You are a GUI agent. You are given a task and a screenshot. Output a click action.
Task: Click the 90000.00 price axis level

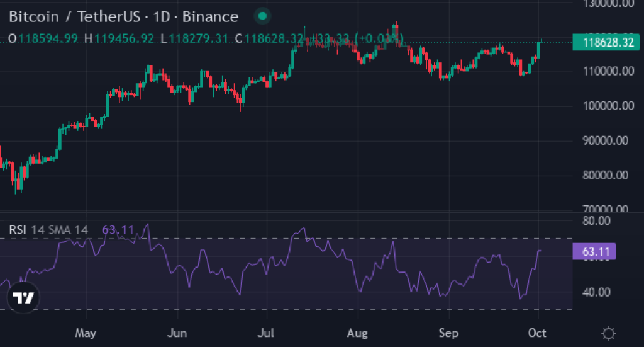pyautogui.click(x=607, y=140)
